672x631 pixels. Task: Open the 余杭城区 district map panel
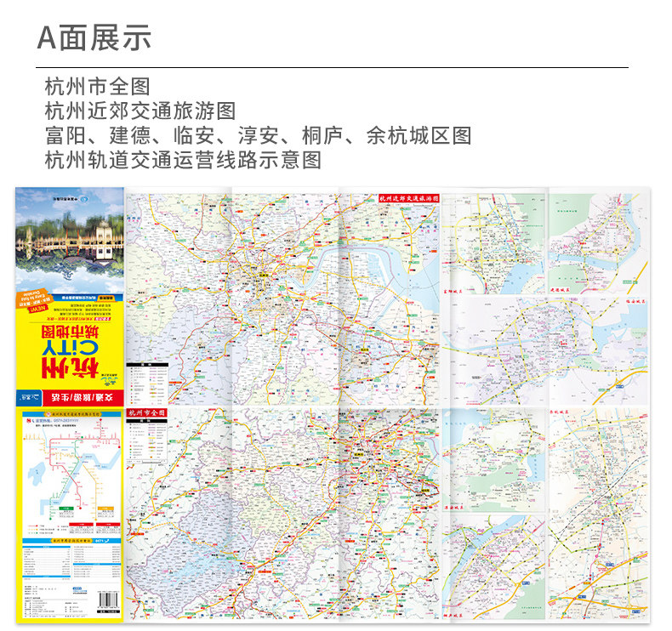pyautogui.click(x=598, y=514)
